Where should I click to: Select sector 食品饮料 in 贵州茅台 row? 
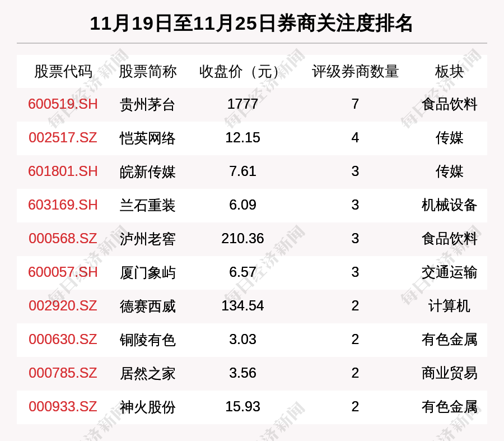point(449,105)
